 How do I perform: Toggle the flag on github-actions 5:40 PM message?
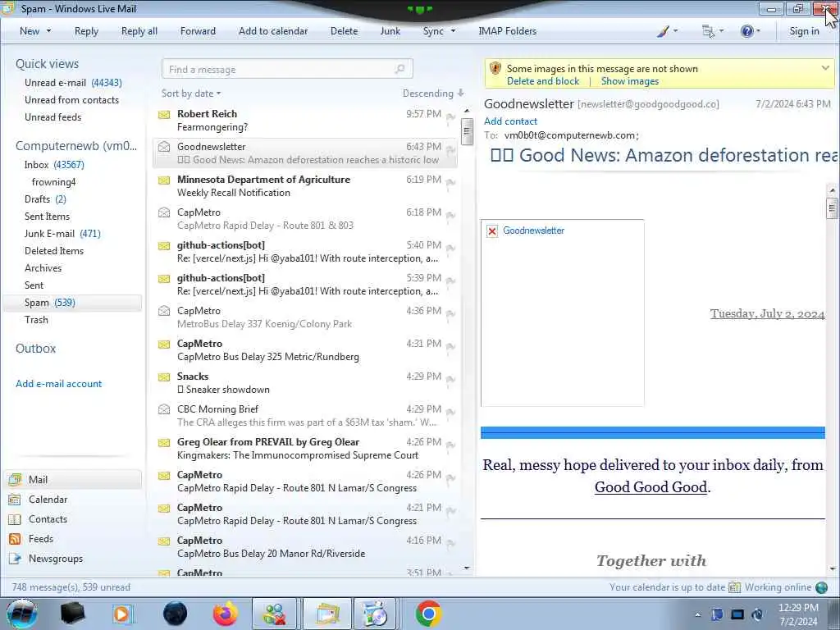coord(450,248)
